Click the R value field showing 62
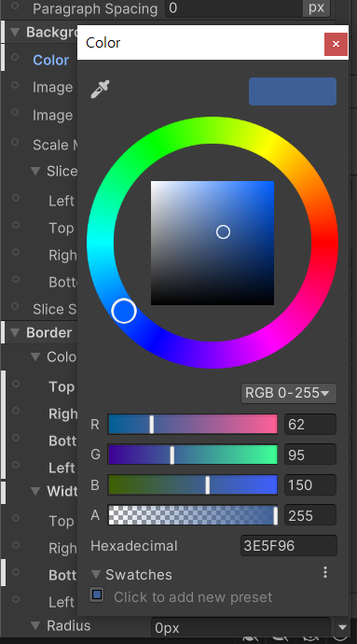Screen dimensions: 357x644 point(310,425)
